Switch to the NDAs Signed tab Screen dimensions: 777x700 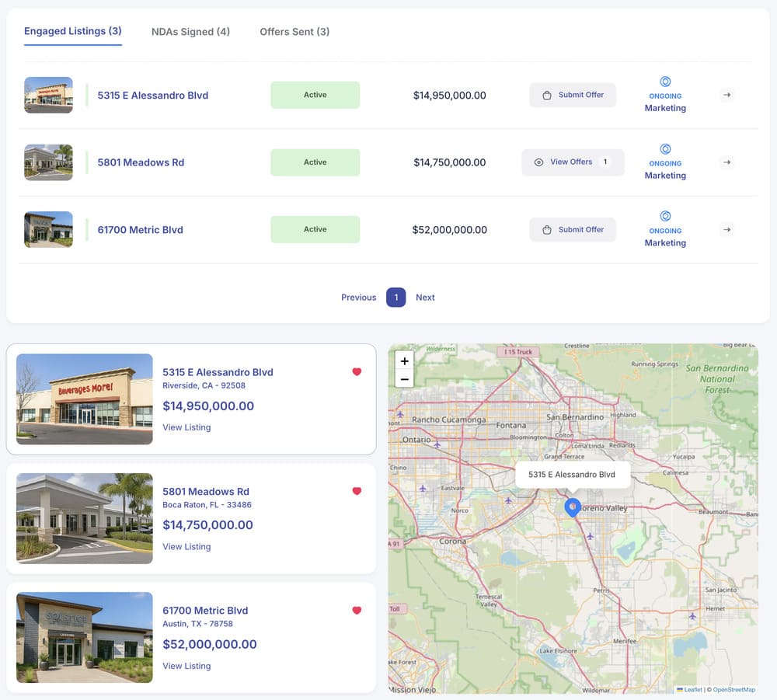tap(190, 31)
